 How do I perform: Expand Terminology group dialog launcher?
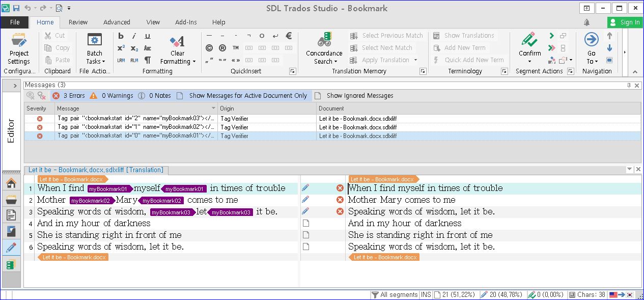coord(504,71)
